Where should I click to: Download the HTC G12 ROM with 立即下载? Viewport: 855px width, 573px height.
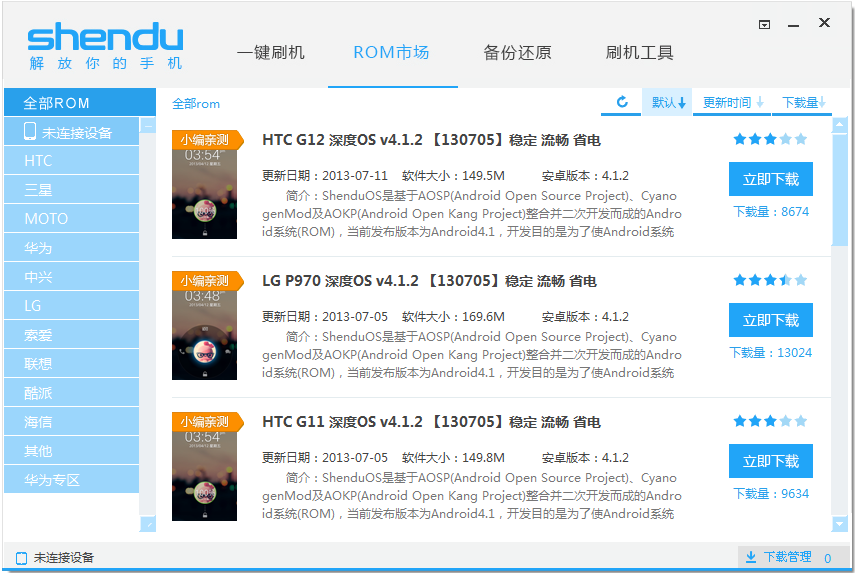click(770, 180)
